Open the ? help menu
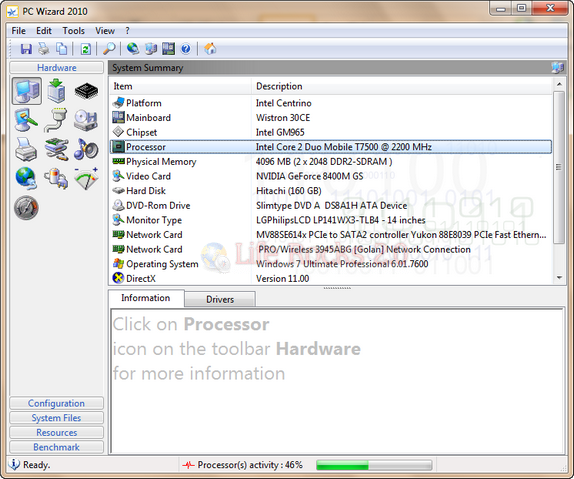 coord(127,31)
